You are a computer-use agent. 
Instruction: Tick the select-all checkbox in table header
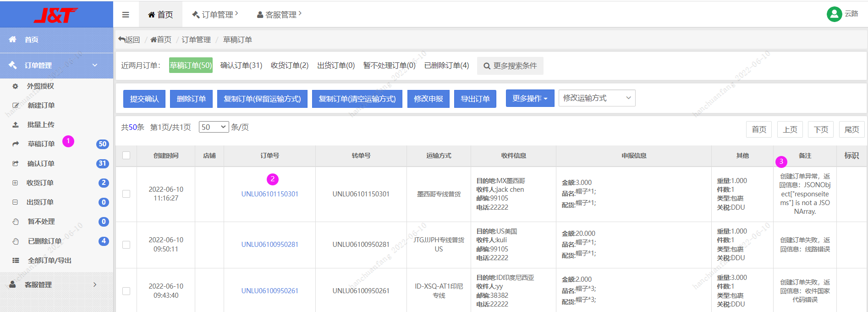(126, 156)
